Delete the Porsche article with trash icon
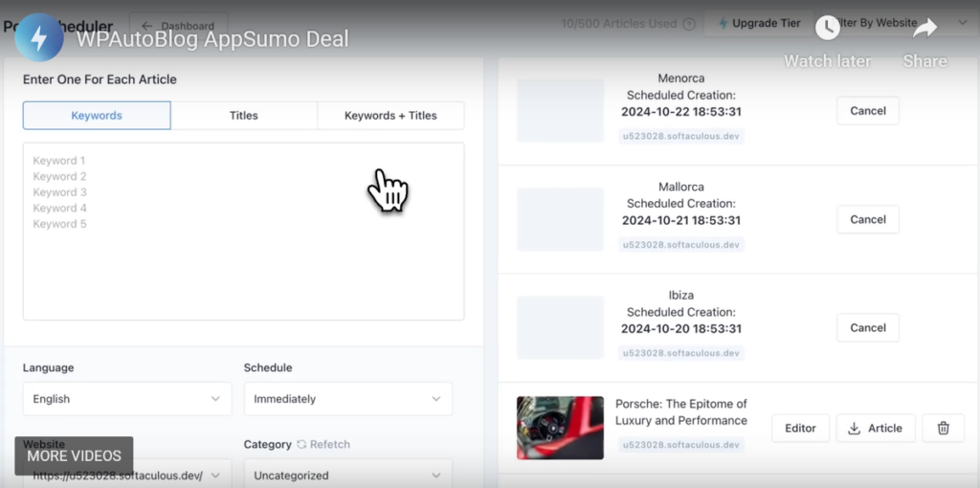The image size is (980, 488). point(943,428)
